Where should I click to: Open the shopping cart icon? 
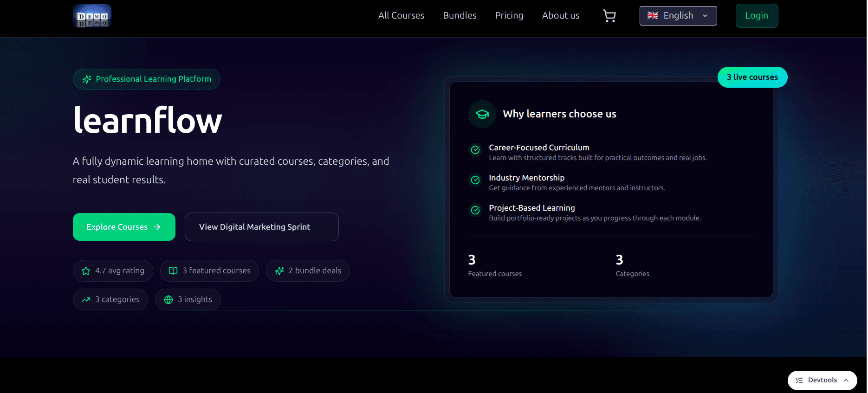pos(609,16)
